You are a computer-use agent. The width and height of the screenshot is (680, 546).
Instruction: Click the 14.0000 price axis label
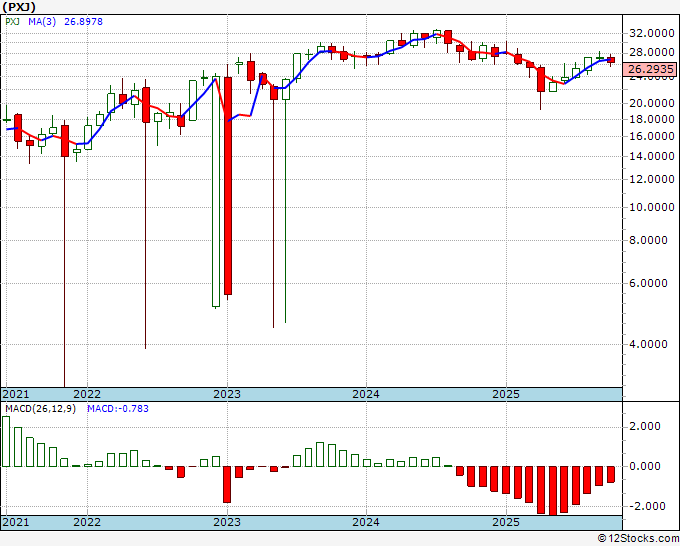[652, 156]
